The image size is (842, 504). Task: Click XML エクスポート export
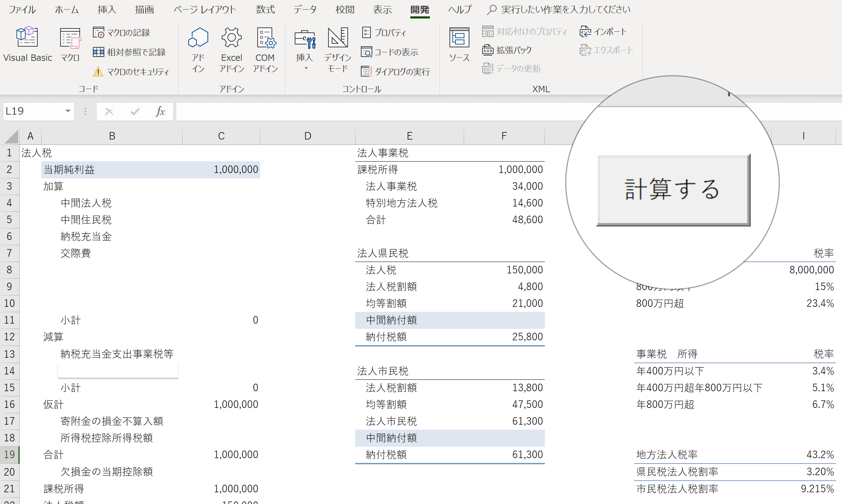pyautogui.click(x=606, y=50)
